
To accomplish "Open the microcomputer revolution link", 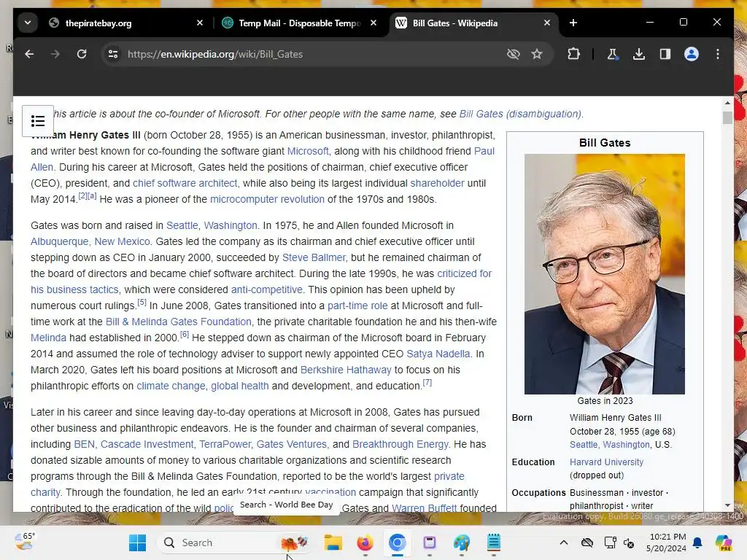I will (x=267, y=199).
